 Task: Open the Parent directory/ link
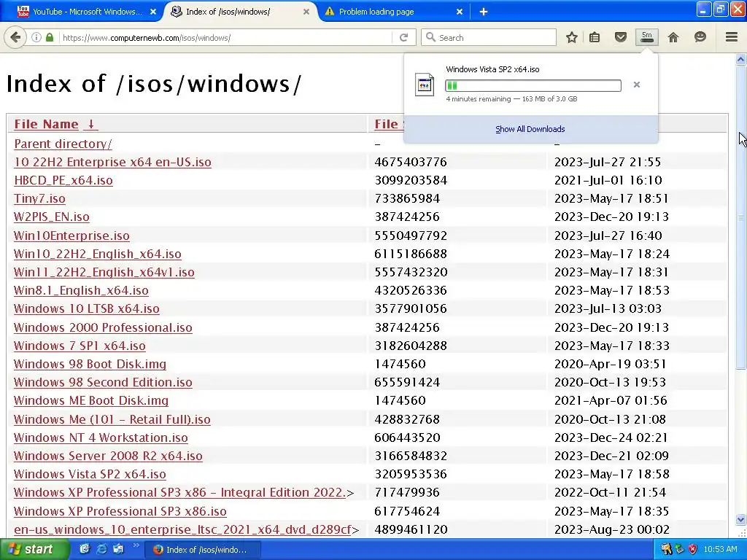63,144
